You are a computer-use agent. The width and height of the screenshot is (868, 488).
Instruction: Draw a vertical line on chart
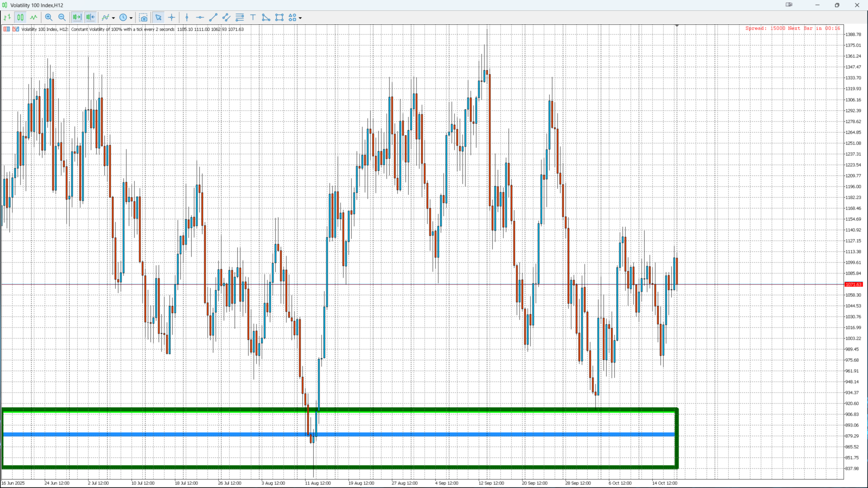click(x=187, y=18)
